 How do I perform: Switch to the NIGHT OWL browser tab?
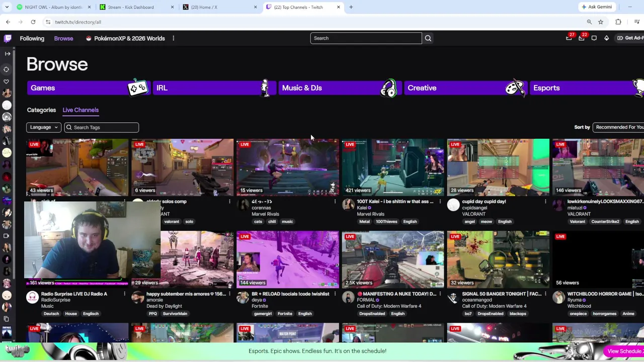(x=53, y=7)
